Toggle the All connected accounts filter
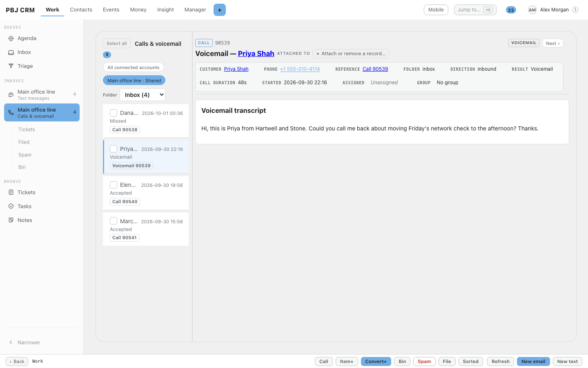This screenshot has height=368, width=588. click(x=134, y=67)
